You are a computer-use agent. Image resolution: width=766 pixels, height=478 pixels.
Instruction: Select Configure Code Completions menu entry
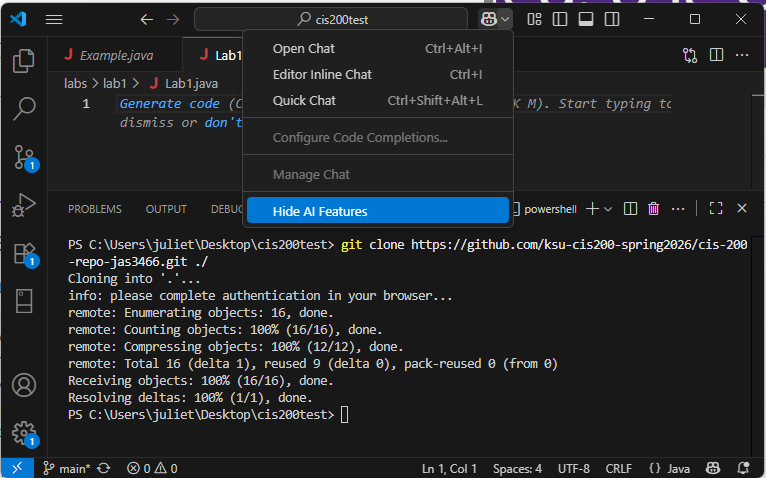click(x=378, y=137)
